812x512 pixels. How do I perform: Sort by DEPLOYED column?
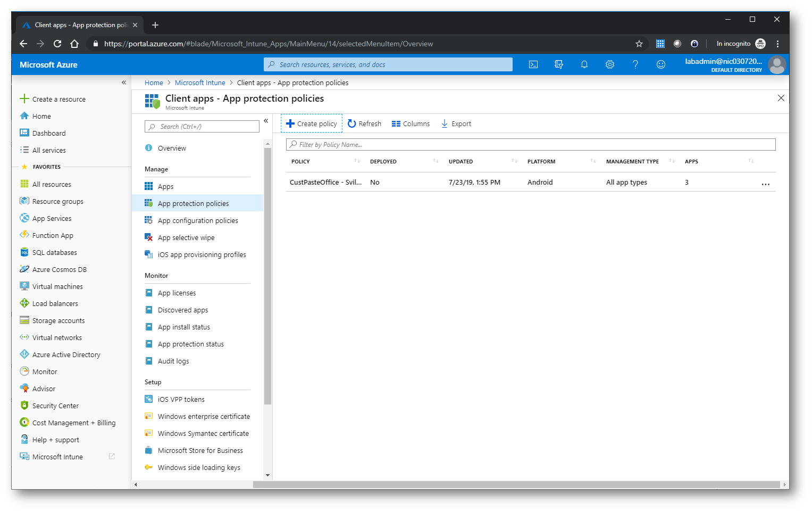click(404, 161)
